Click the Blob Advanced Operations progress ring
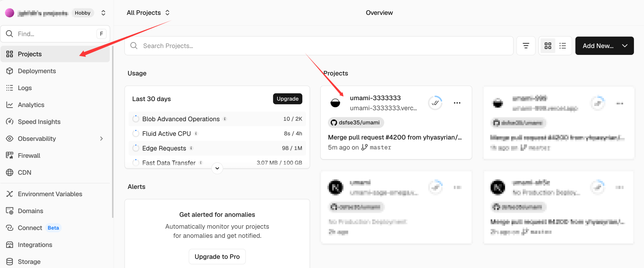Image resolution: width=644 pixels, height=268 pixels. [136, 119]
